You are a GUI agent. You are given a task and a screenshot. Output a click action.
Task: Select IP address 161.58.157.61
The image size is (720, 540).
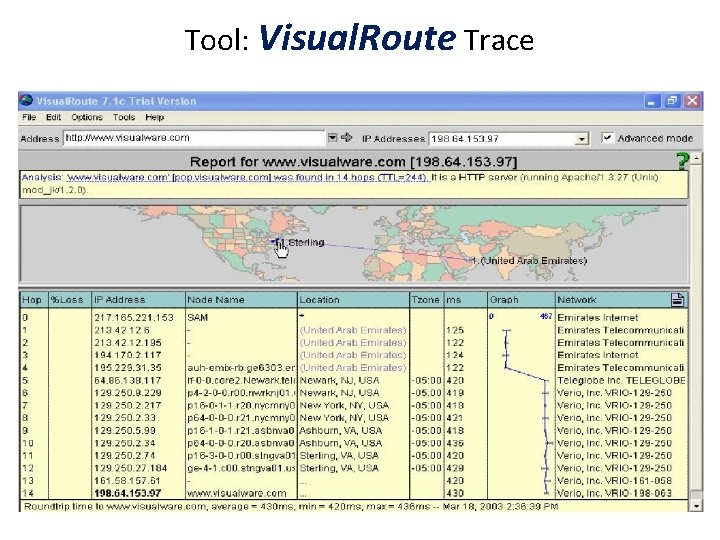[x=127, y=481]
